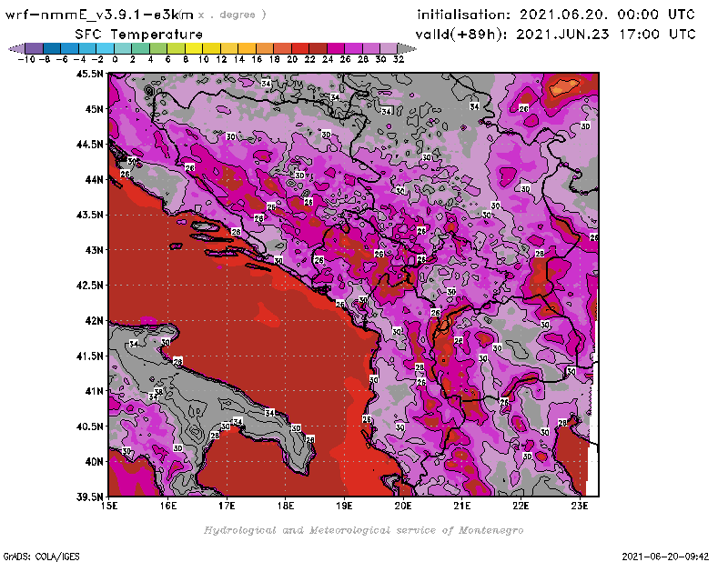Click the model title wrf-nmmE_v3.9.1-e3km

[99, 15]
